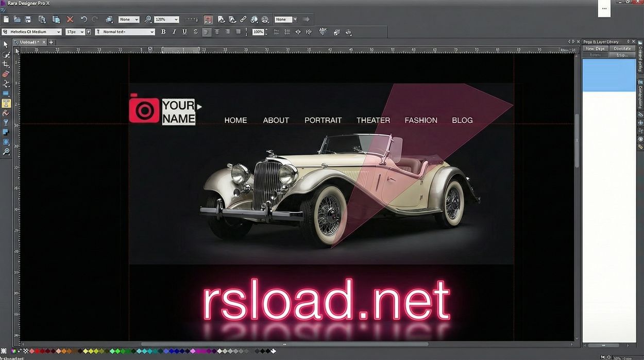This screenshot has height=360, width=644.
Task: Click the camera logo on the canvas
Action: [144, 109]
